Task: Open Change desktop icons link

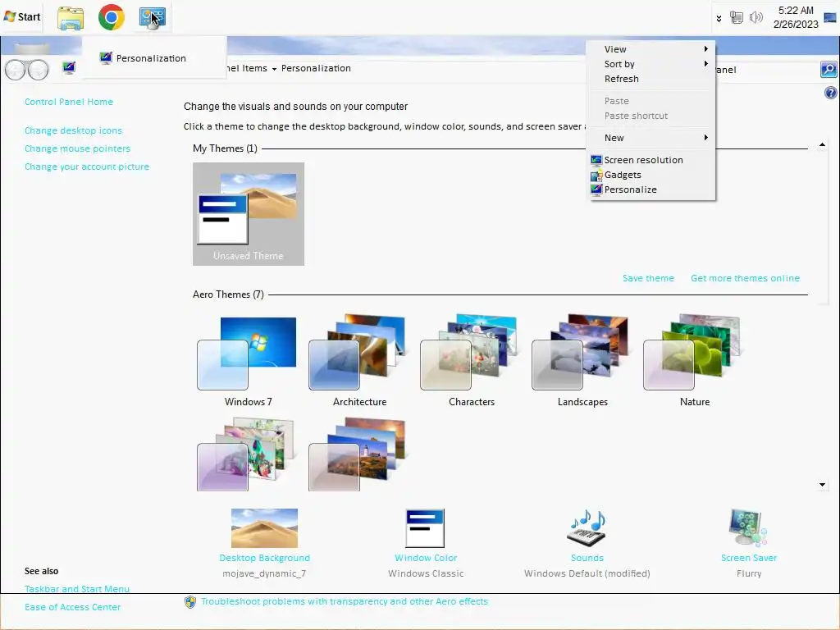Action: tap(73, 130)
